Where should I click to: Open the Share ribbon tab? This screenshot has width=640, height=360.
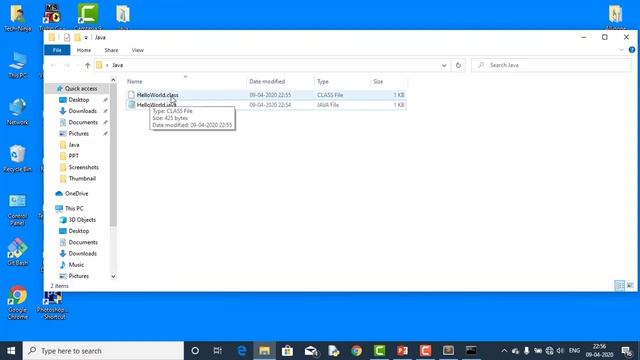pos(111,50)
